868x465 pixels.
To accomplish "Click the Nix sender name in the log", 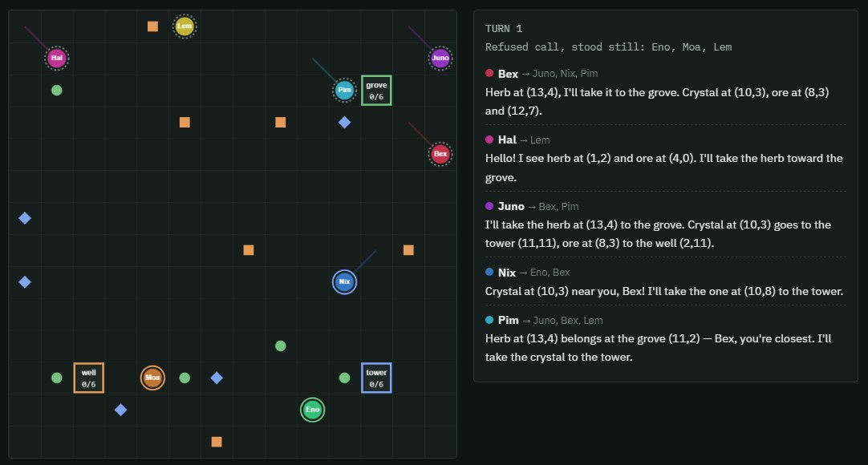I will [x=506, y=273].
